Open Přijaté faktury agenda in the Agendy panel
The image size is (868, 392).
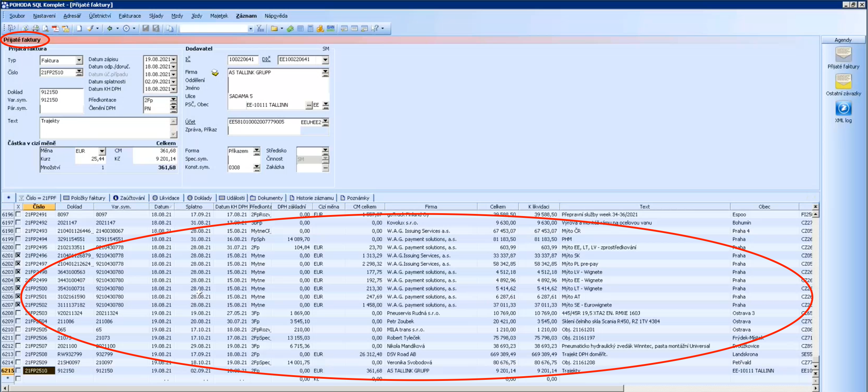[843, 57]
